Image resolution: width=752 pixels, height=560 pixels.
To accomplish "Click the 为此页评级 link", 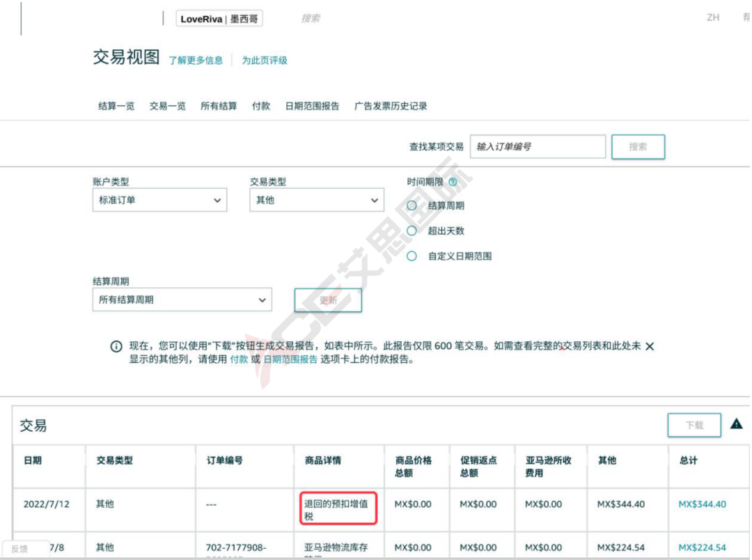I will tap(263, 61).
